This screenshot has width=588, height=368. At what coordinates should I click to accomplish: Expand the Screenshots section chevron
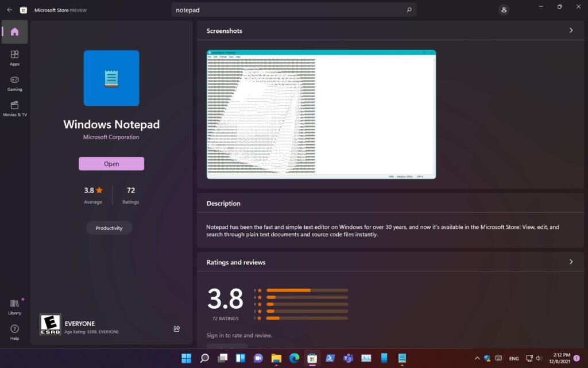[571, 30]
